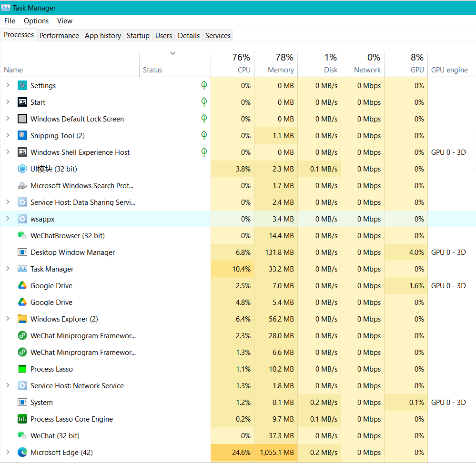Click the suspended leaf icon on Snipping Tool row

click(204, 135)
